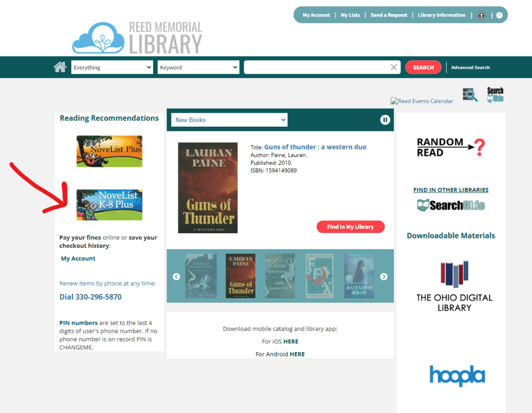Click the Find In My Library button
This screenshot has width=532, height=413.
pyautogui.click(x=351, y=227)
